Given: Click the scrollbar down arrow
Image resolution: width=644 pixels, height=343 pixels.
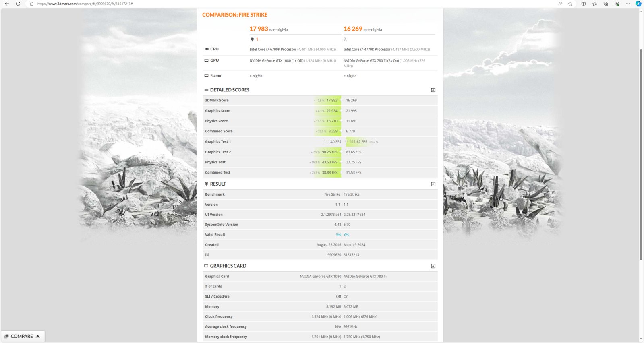Looking at the screenshot, I should 641,340.
